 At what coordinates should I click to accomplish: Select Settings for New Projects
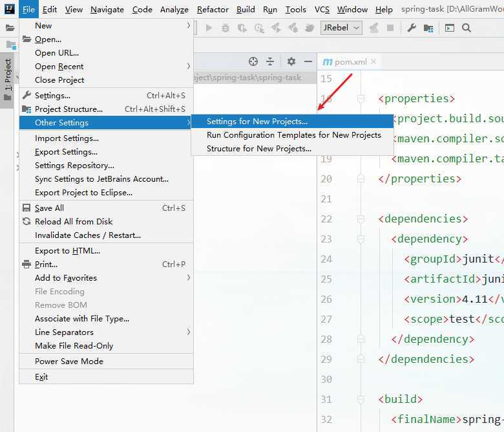pyautogui.click(x=257, y=122)
